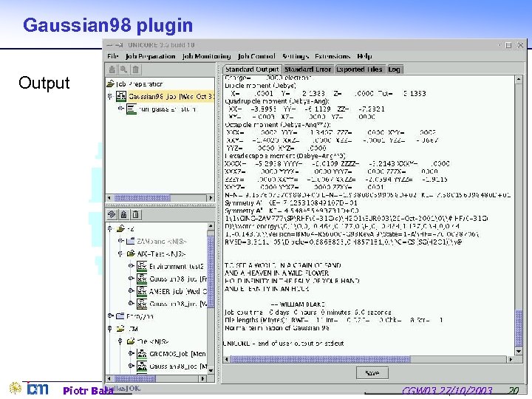Open the Extensions menu

click(332, 56)
